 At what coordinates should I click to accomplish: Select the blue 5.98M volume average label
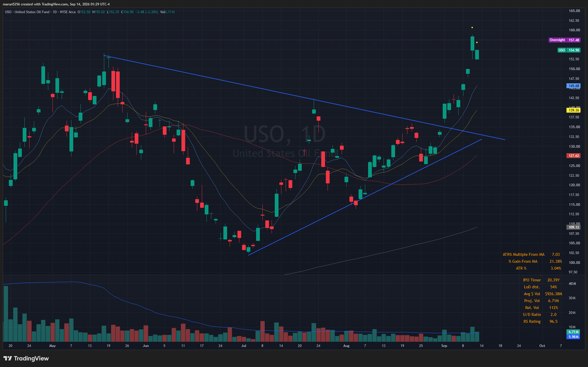[x=573, y=337]
